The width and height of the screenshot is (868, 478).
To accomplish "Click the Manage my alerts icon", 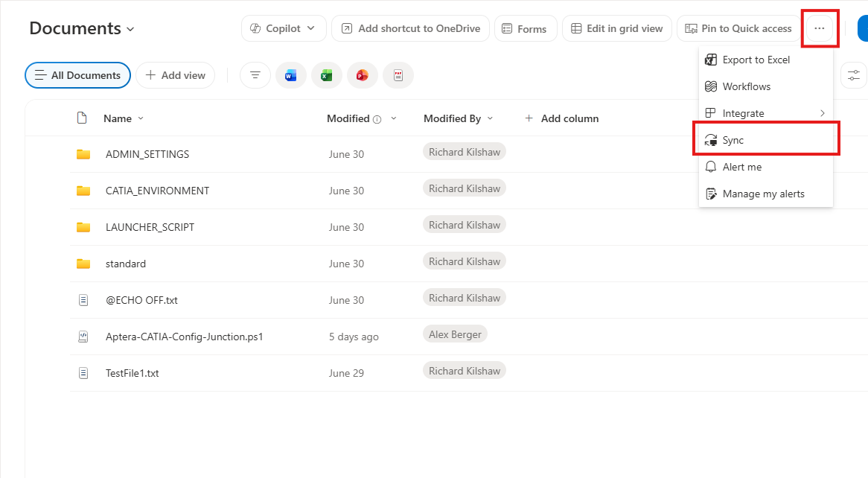I will (x=711, y=194).
